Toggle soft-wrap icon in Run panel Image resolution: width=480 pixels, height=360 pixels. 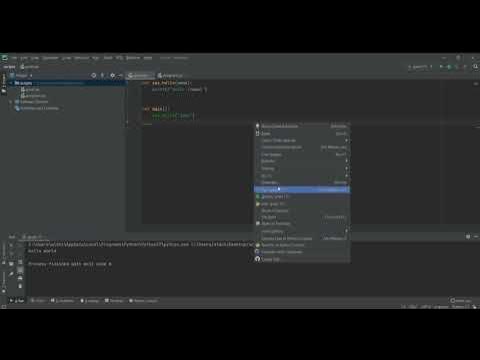pos(20,262)
